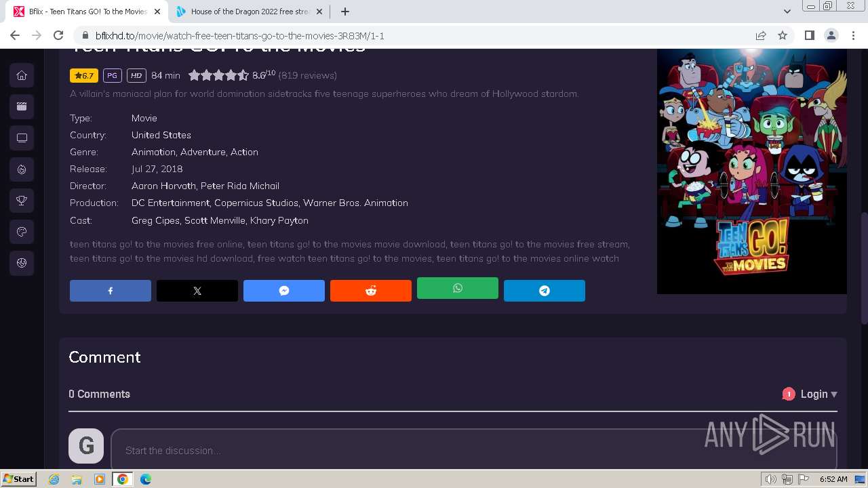The width and height of the screenshot is (868, 488).
Task: Click the site security icon in address bar
Action: (85, 35)
